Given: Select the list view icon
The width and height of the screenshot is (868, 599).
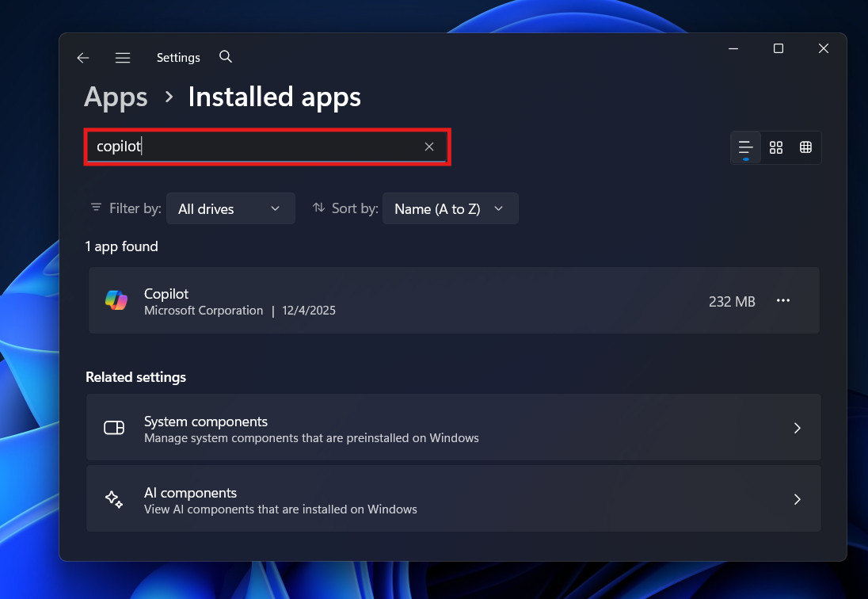Looking at the screenshot, I should point(745,147).
